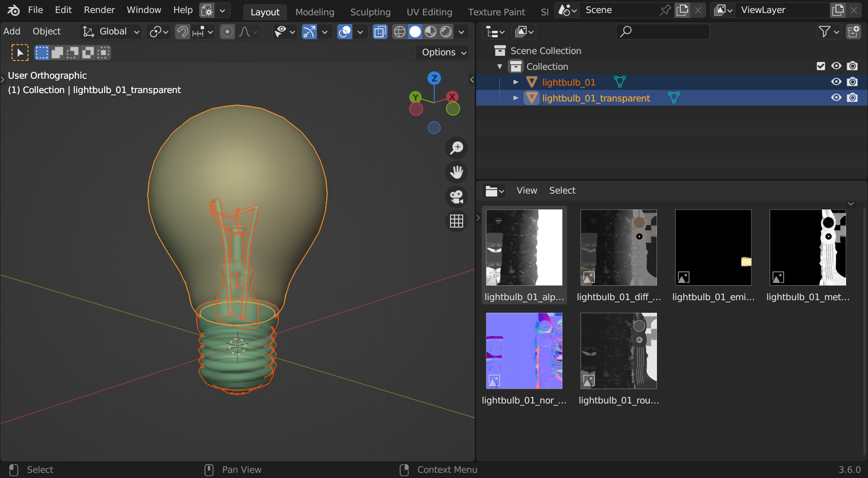Image resolution: width=868 pixels, height=478 pixels.
Task: Click the new collection icon in outliner
Action: coord(854,32)
